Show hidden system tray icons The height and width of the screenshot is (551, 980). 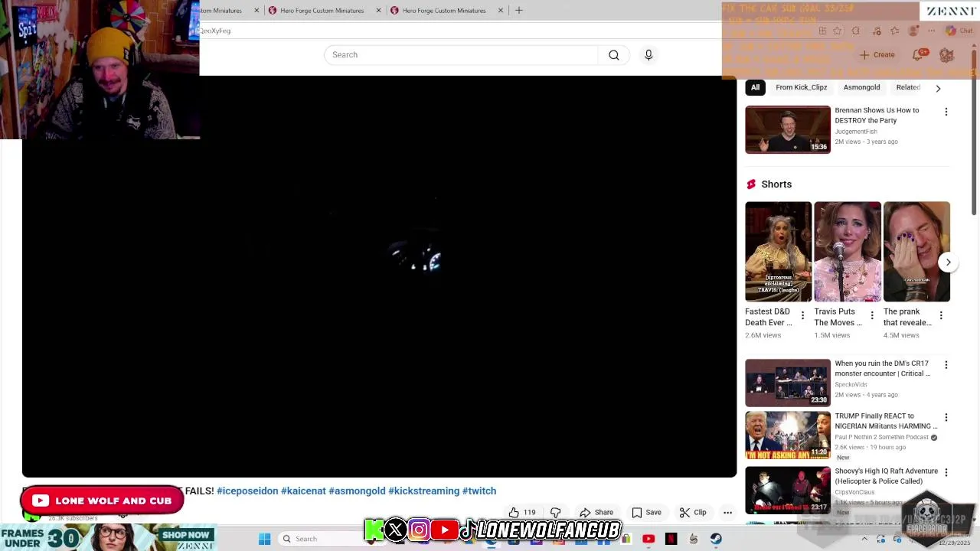point(864,539)
